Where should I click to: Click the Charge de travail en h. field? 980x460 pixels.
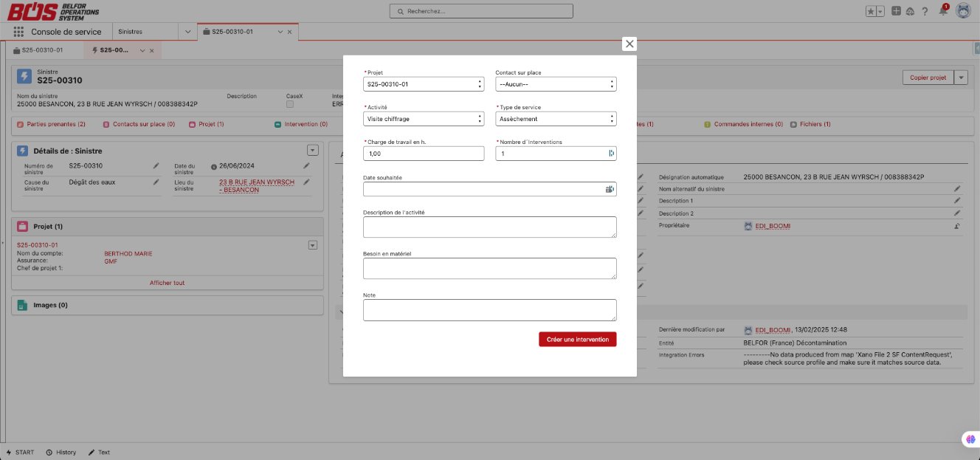(424, 154)
